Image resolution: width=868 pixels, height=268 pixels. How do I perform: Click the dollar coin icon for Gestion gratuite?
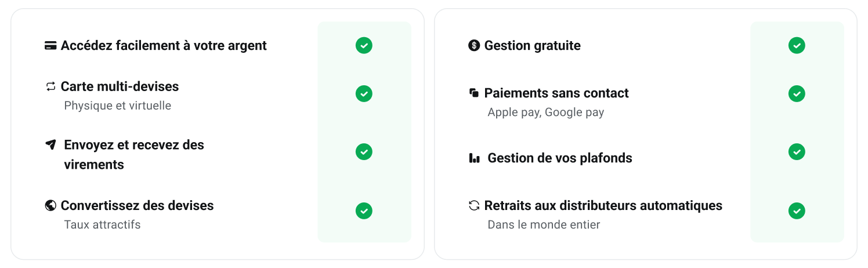tap(474, 45)
